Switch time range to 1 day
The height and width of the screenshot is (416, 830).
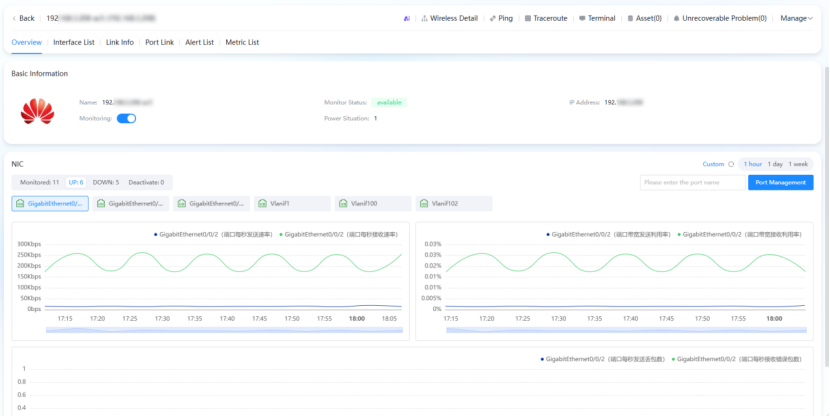coord(775,164)
